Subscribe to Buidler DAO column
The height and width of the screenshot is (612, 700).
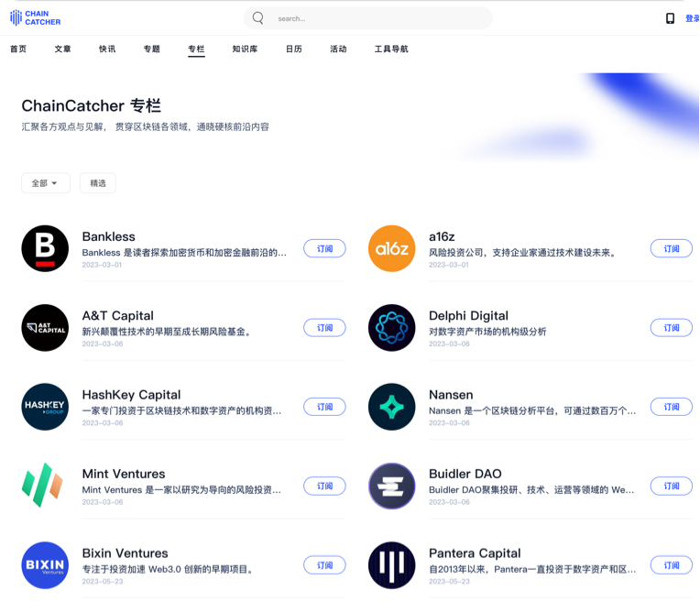click(x=671, y=486)
